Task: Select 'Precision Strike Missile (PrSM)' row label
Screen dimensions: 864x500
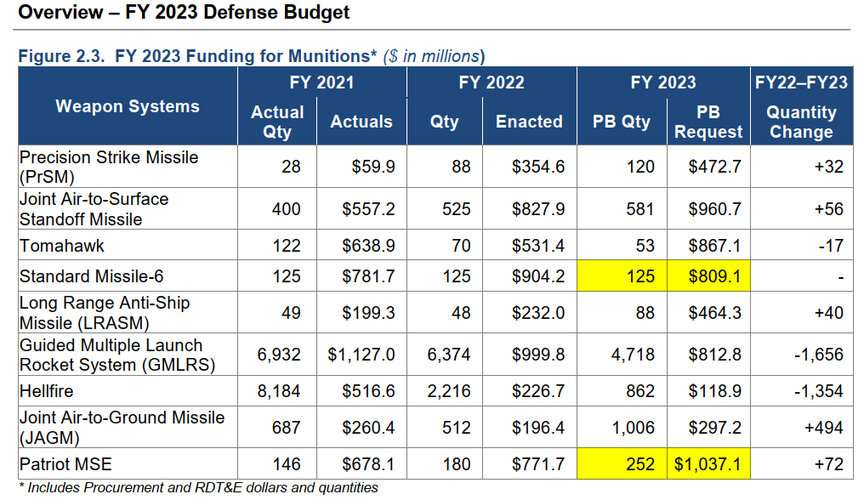Action: tap(109, 167)
